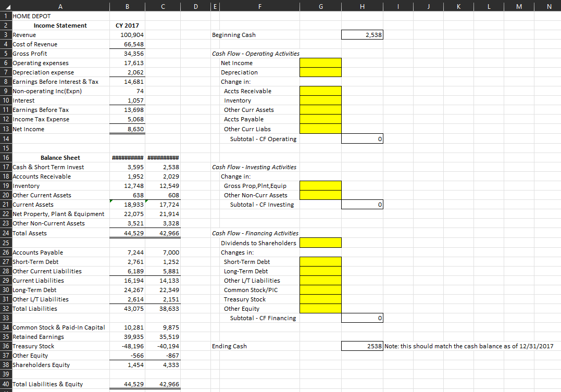Select yellow Inventory change cell
This screenshot has width=561, height=392.
[320, 100]
